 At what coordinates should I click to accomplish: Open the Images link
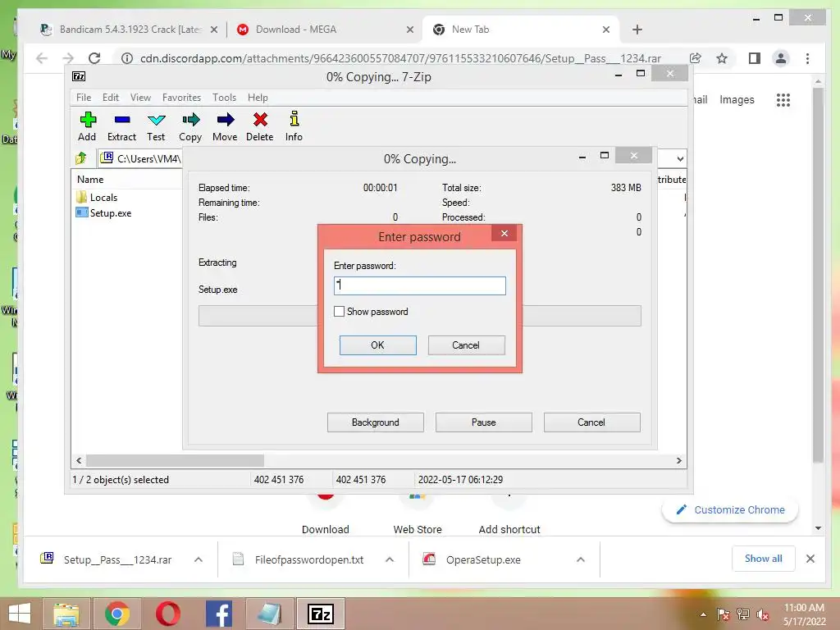[x=737, y=99]
